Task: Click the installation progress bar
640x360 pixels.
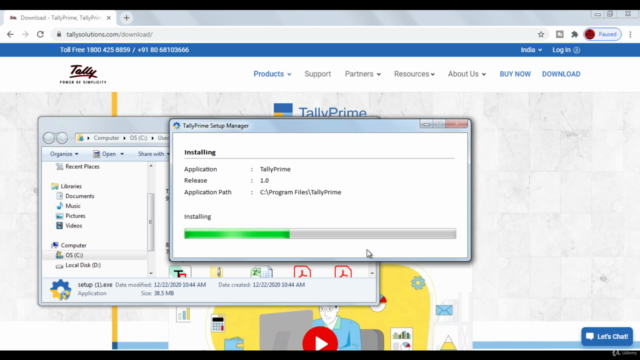Action: coord(320,234)
